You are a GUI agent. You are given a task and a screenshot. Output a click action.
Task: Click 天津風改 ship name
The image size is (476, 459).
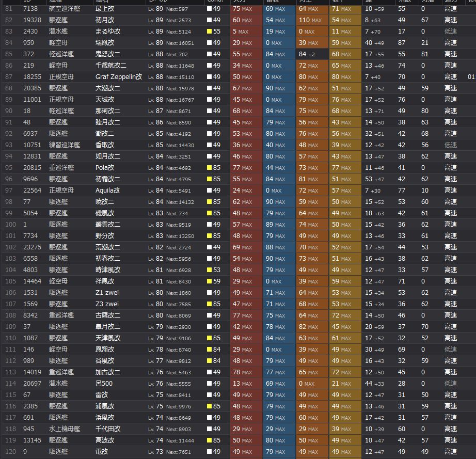108,338
